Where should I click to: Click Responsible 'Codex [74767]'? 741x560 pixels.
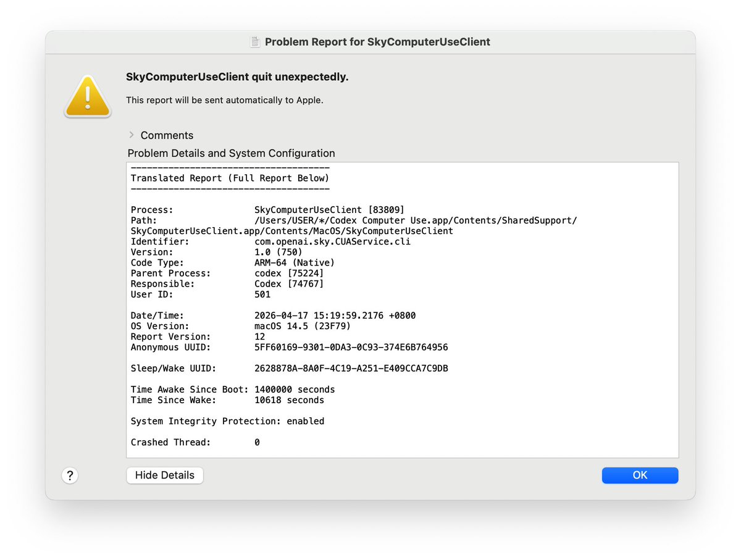coord(289,283)
